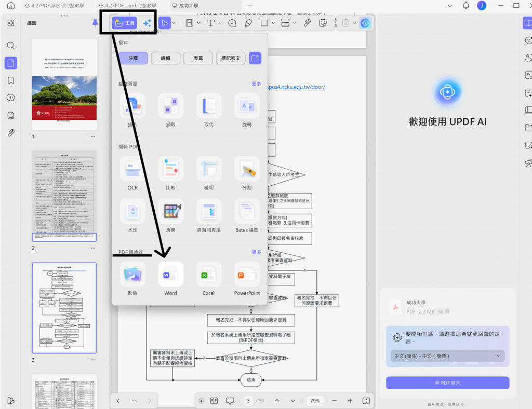Click 更多 next to the 組織頁面 section

click(x=257, y=84)
